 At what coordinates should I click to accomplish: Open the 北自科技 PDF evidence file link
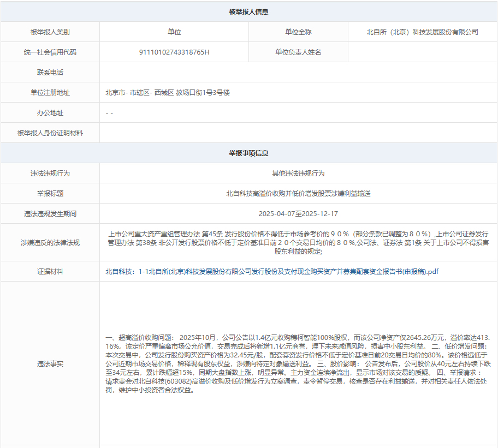click(x=272, y=272)
